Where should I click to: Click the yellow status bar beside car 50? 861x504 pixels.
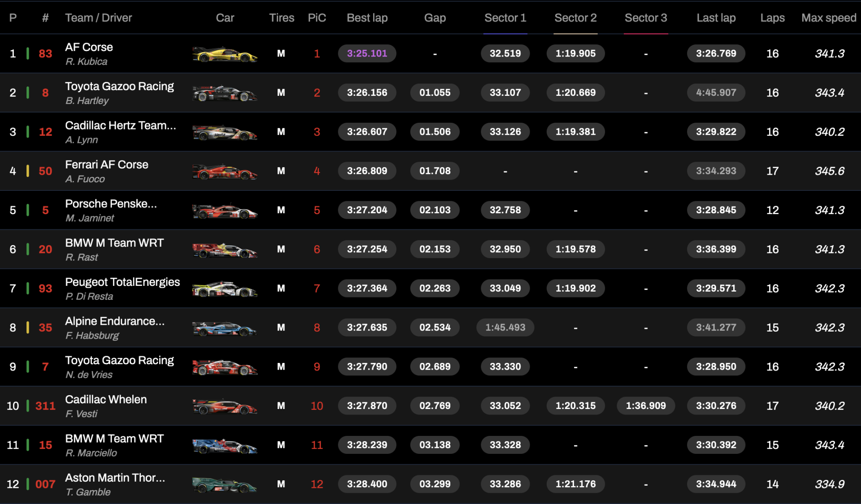click(x=28, y=171)
